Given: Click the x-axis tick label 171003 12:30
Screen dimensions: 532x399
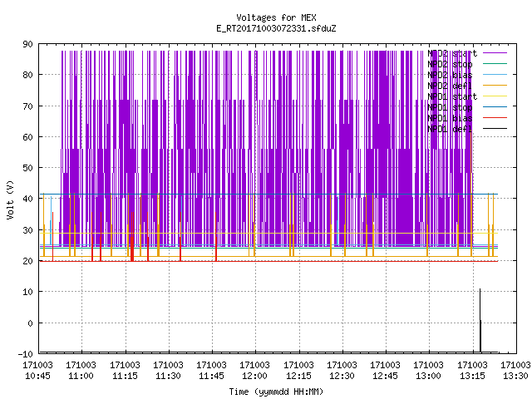Looking at the screenshot, I should tap(342, 371).
